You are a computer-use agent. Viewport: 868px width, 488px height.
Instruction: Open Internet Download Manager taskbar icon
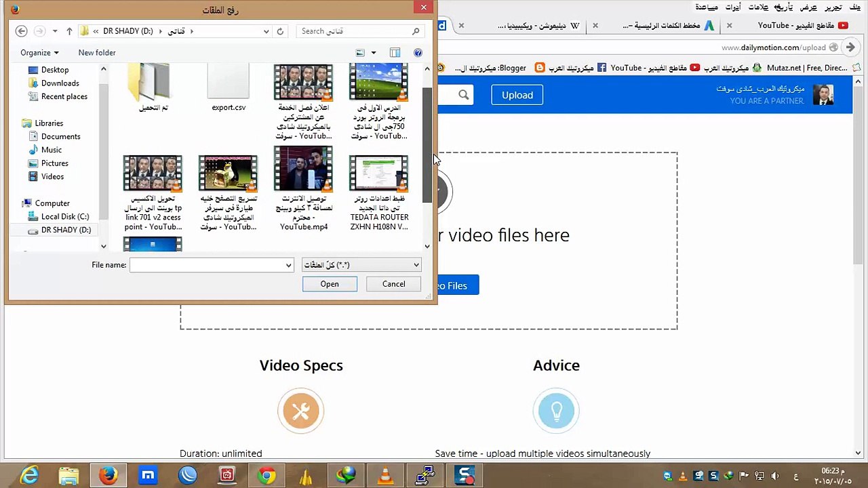pos(346,475)
